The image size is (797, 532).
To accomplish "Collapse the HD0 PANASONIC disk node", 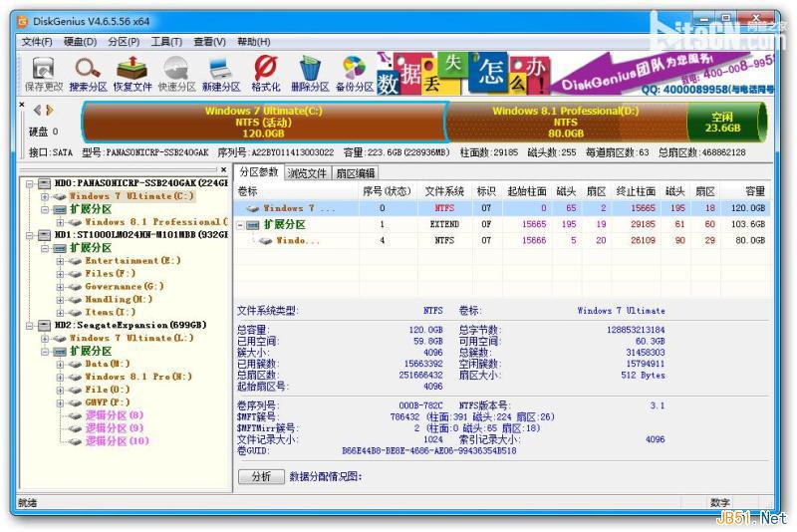I will click(30, 183).
